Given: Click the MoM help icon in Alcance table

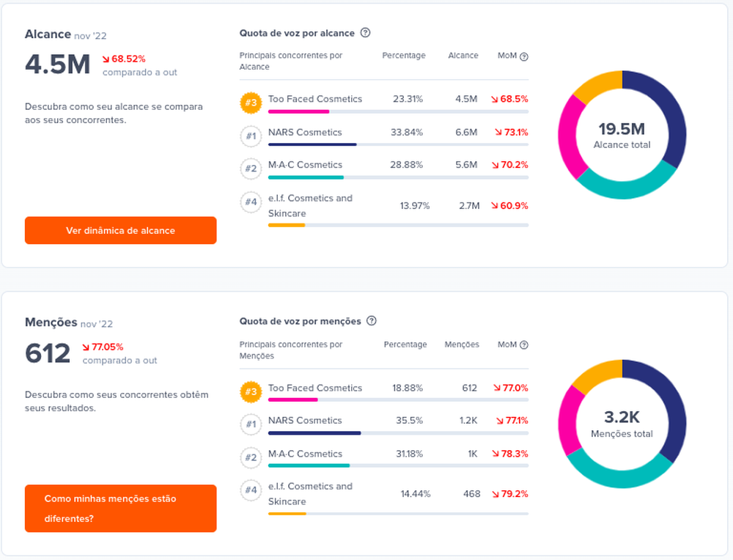Looking at the screenshot, I should point(524,56).
